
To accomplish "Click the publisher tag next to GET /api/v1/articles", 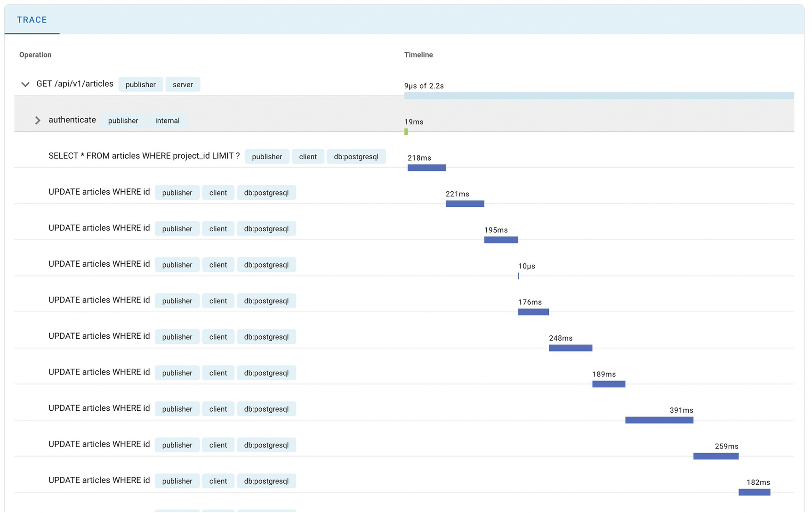I will (x=140, y=85).
